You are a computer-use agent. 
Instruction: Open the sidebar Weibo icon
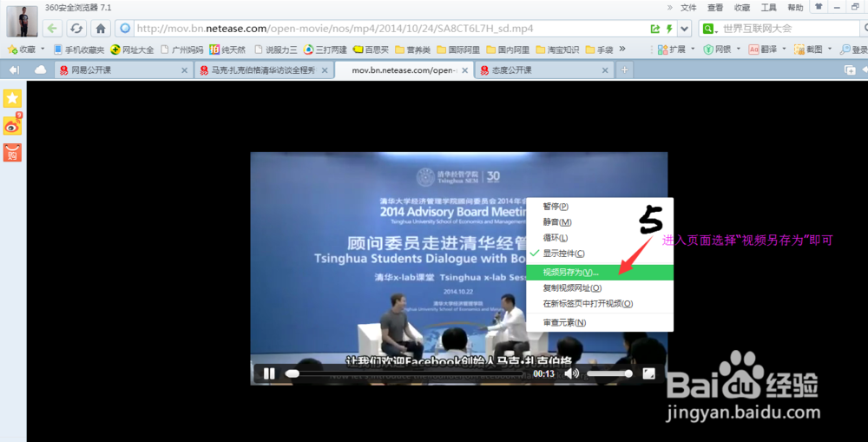[x=12, y=126]
